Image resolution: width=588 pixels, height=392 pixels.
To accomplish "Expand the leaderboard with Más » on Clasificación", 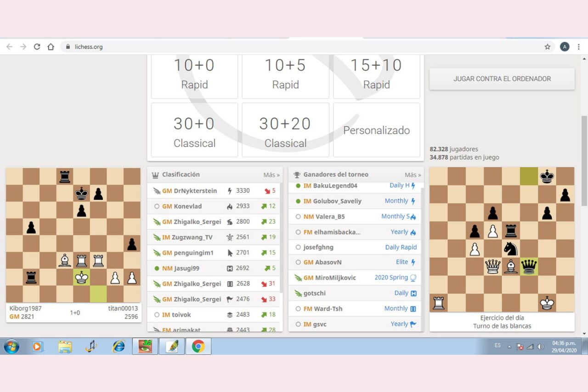I will pyautogui.click(x=271, y=175).
